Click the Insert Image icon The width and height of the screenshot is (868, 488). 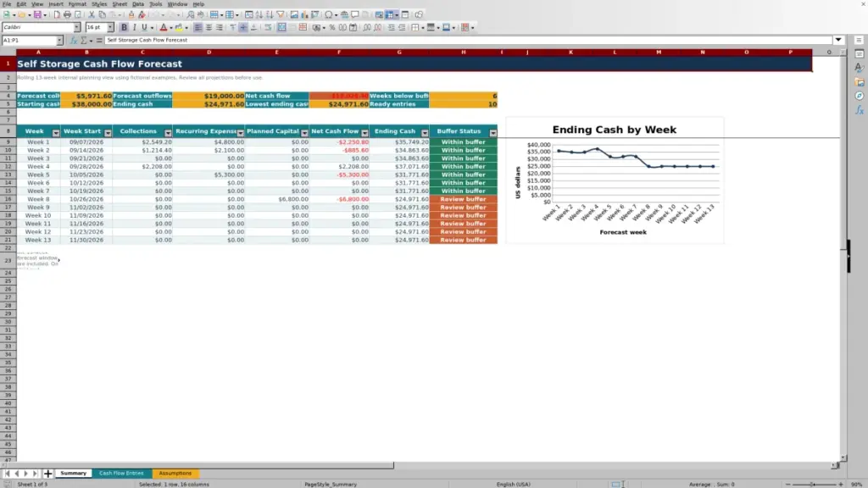294,15
